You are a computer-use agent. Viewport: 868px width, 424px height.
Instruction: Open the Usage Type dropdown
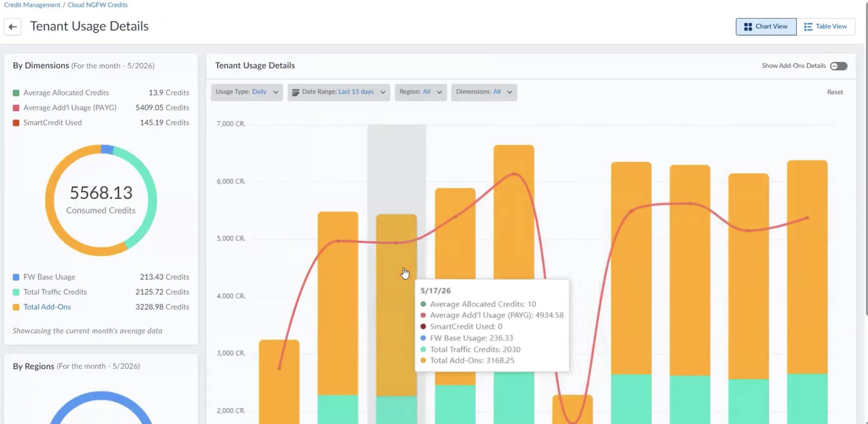247,92
